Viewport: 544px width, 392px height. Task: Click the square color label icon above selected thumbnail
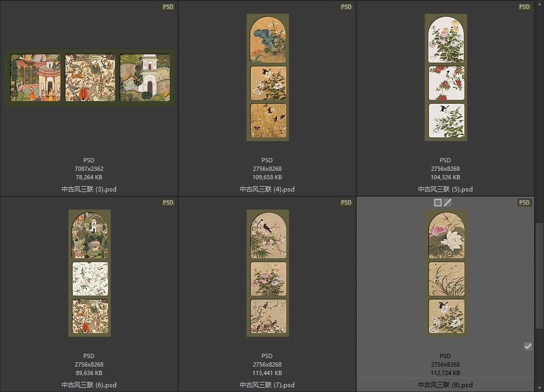pos(437,203)
